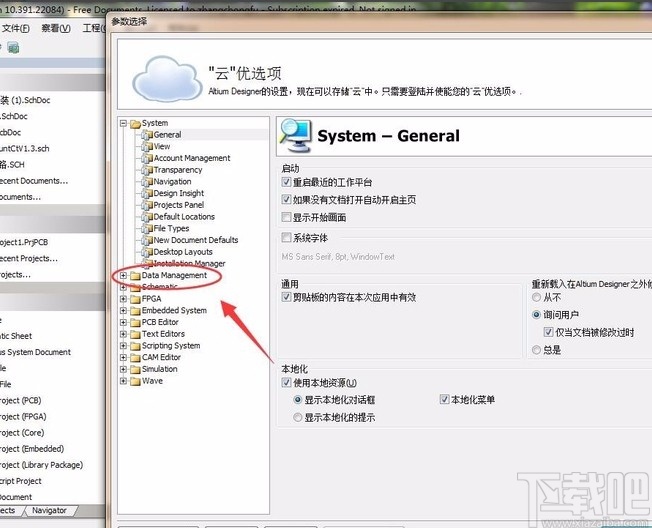Open Default Locations page icon
This screenshot has height=528, width=652.
[x=147, y=217]
